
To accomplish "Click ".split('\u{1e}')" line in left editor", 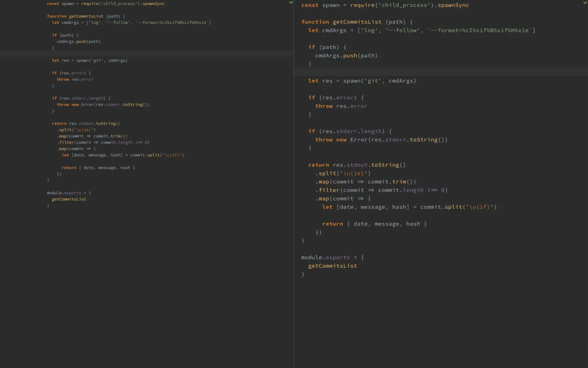I will click(76, 129).
